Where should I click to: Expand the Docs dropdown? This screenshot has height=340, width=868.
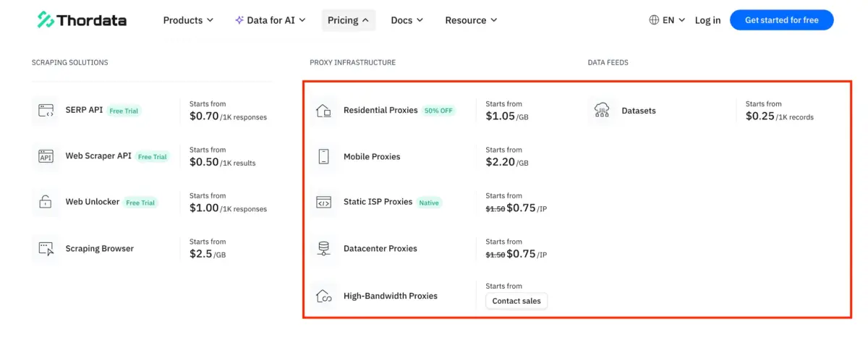pos(407,20)
